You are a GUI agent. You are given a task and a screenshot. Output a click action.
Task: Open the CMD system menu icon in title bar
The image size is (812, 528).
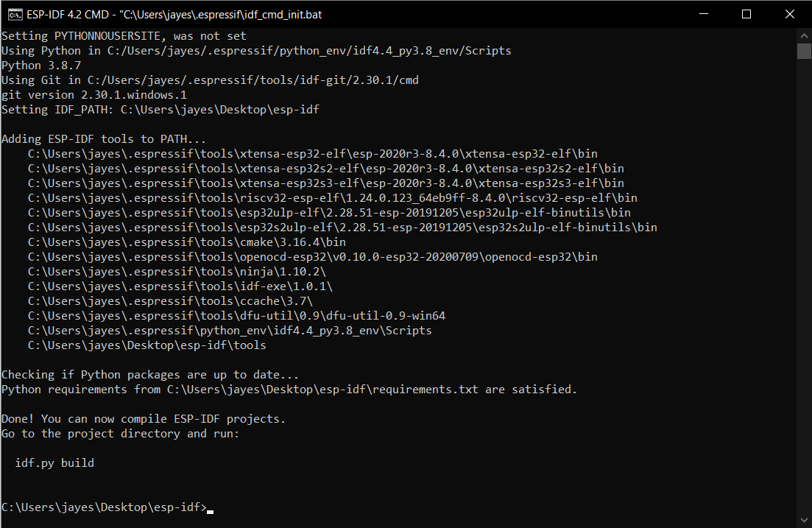pos(15,15)
